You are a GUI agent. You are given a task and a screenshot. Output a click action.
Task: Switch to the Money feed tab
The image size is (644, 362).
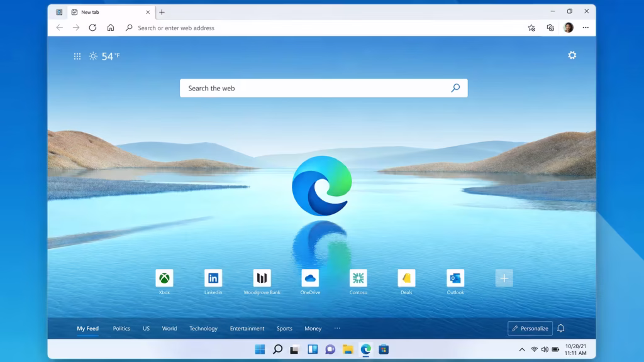(313, 328)
